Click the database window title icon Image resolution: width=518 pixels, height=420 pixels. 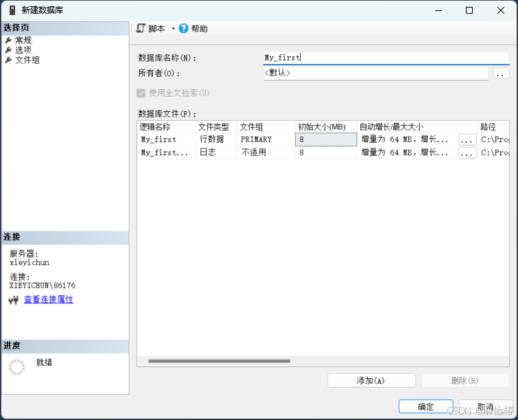pos(12,10)
